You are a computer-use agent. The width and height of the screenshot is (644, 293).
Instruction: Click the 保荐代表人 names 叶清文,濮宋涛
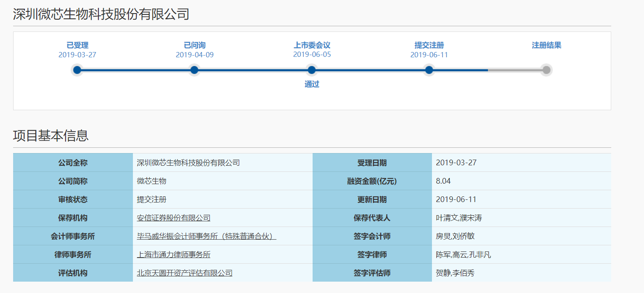459,218
